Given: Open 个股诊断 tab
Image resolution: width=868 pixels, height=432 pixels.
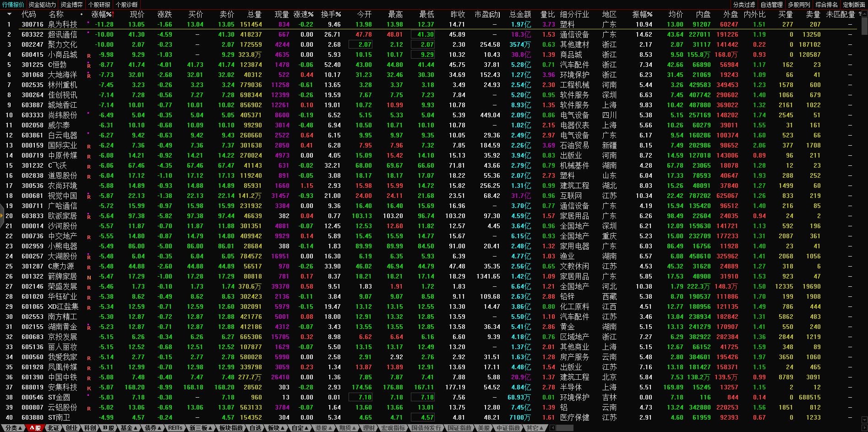Looking at the screenshot, I should point(127,5).
